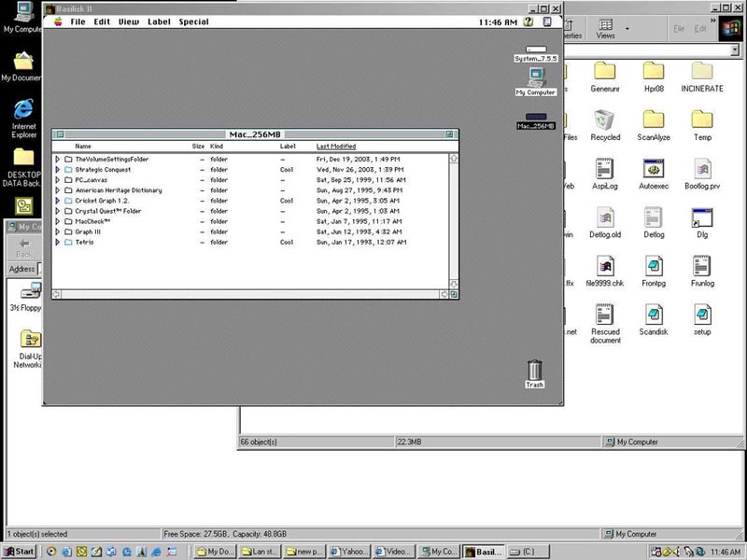747x560 pixels.
Task: Expand American Heritage Dictionary folder triangle
Action: [x=57, y=190]
